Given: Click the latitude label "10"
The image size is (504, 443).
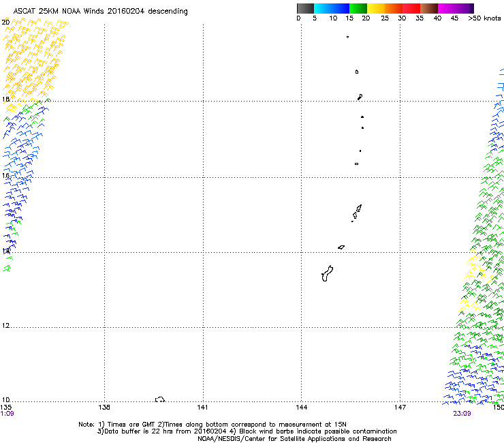Looking at the screenshot, I should [x=5, y=400].
